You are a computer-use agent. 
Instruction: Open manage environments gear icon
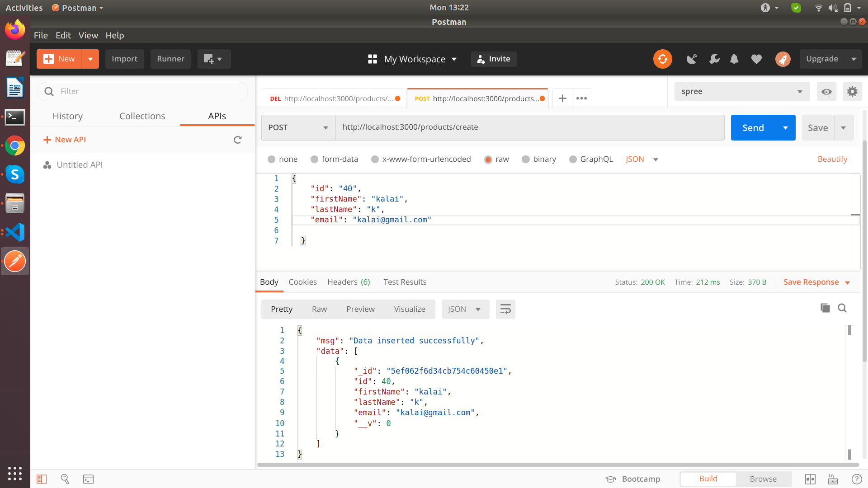(x=852, y=92)
